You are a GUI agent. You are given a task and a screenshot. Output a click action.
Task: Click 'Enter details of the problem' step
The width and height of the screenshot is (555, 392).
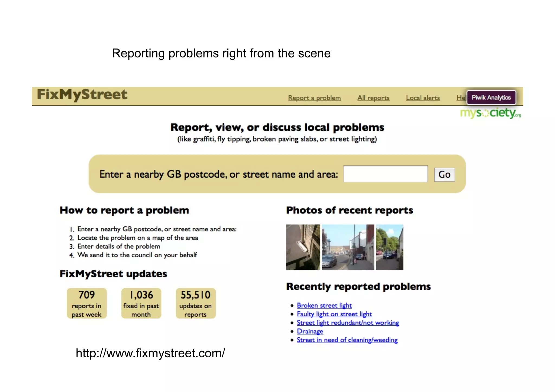click(x=119, y=247)
